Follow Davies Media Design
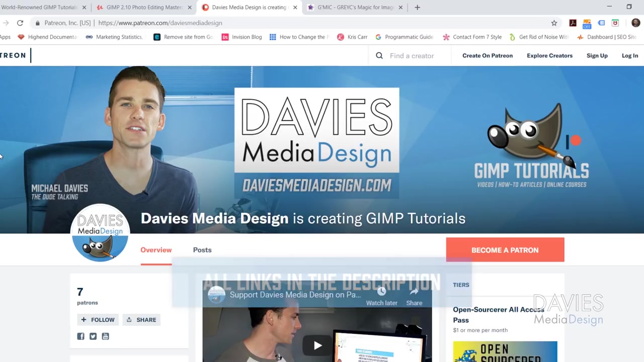644x362 pixels. click(98, 320)
